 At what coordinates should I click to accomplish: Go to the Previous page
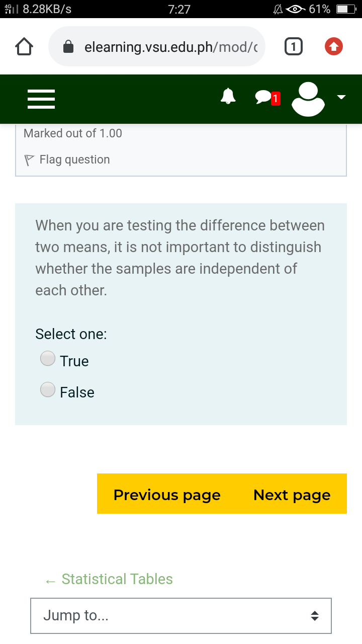(x=167, y=495)
